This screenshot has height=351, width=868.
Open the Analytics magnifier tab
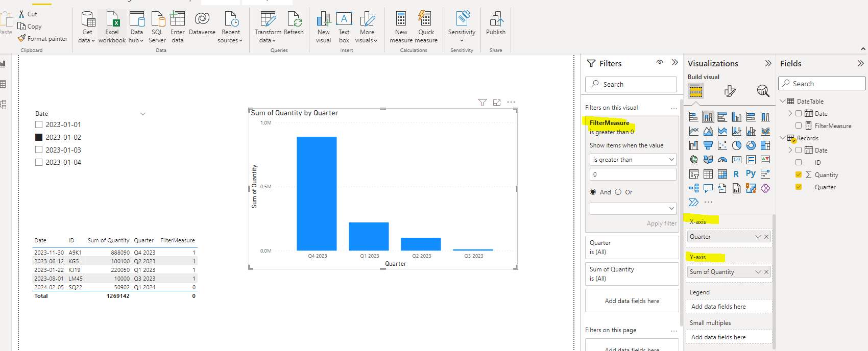pos(763,91)
